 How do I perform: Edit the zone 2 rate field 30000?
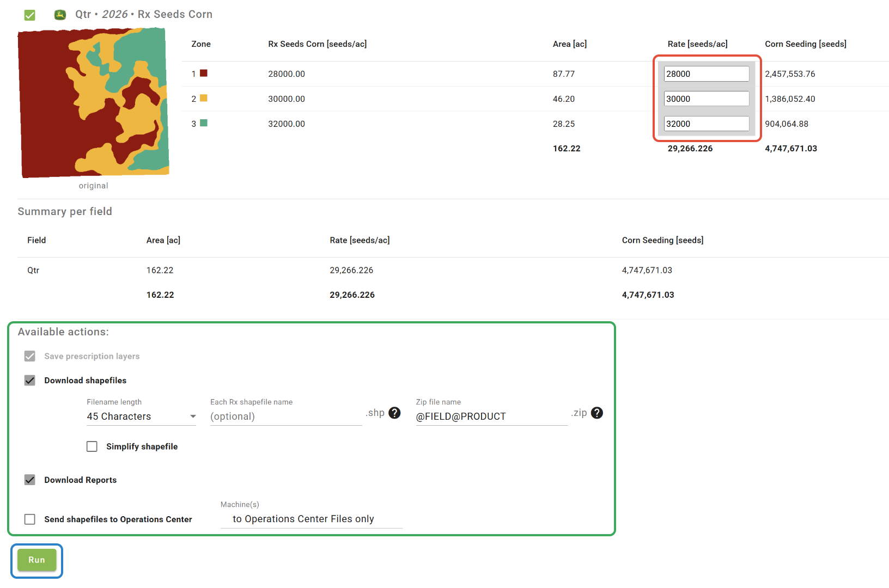(706, 99)
